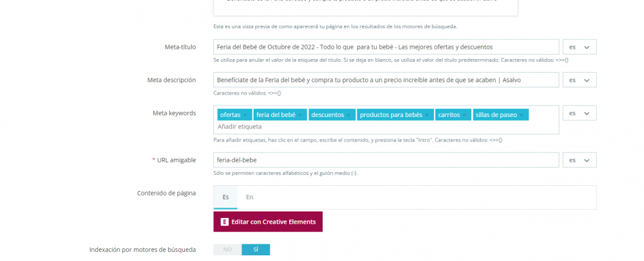644x261 pixels.
Task: Click into the Meta descripción field
Action: (386, 80)
